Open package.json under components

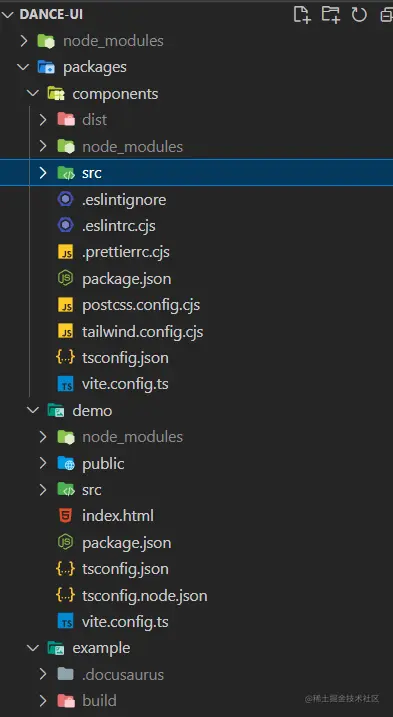pos(127,279)
